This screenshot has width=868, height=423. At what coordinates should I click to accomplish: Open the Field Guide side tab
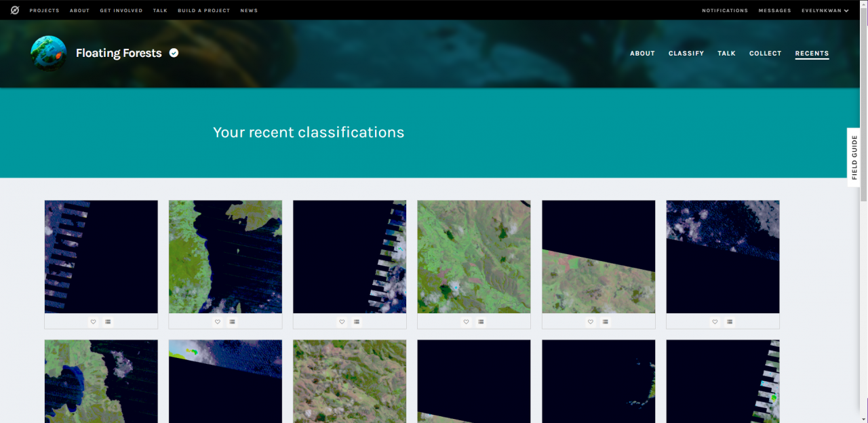(854, 157)
